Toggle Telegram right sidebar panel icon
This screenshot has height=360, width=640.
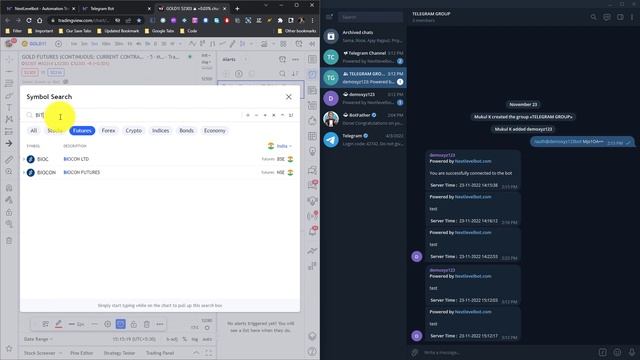(620, 17)
